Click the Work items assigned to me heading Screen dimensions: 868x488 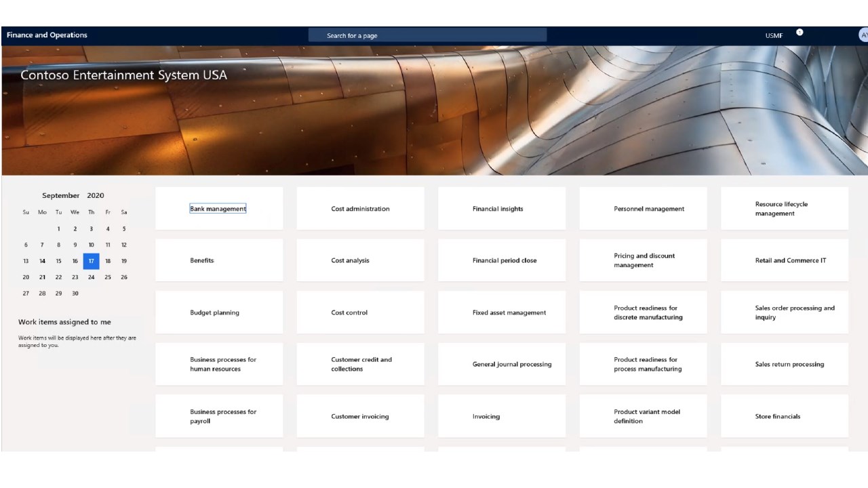[64, 322]
